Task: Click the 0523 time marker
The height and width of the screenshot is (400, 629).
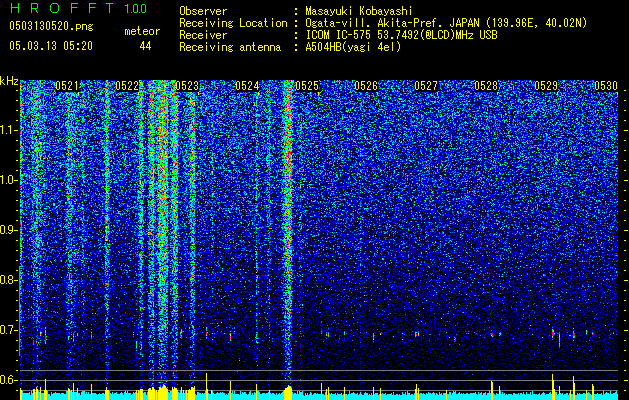Action: 187,86
